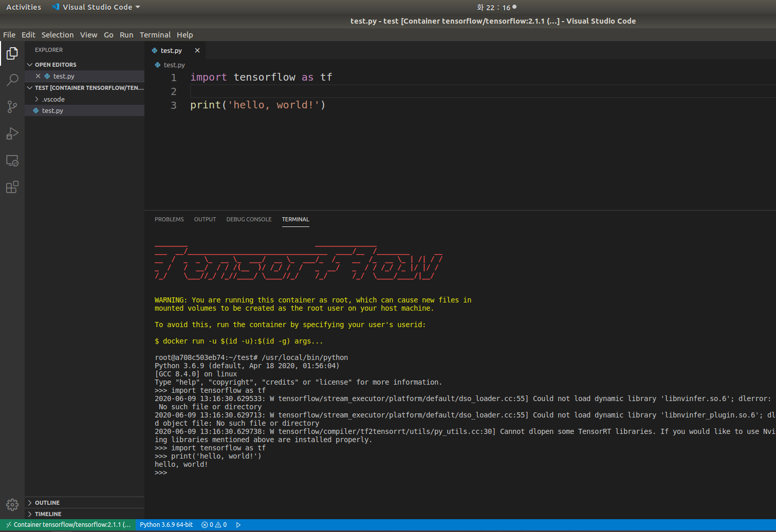The image size is (776, 532).
Task: Switch to the Debug Console tab
Action: click(x=249, y=219)
